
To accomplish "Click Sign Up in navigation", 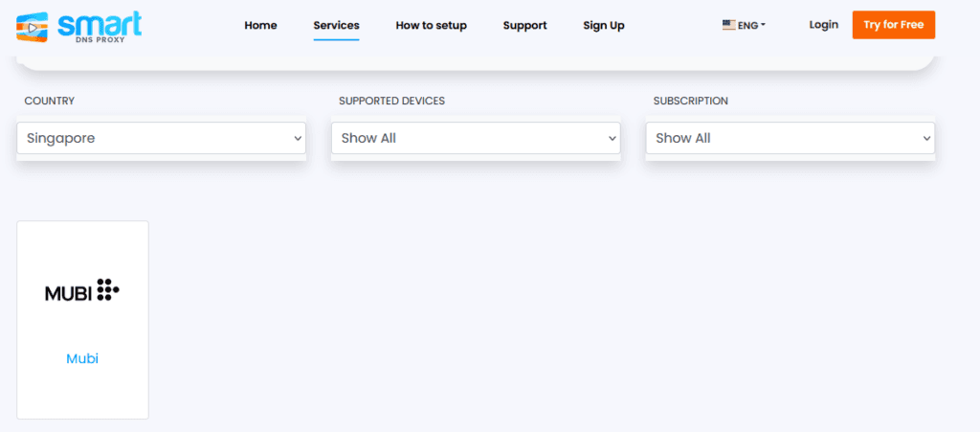I will pyautogui.click(x=604, y=26).
